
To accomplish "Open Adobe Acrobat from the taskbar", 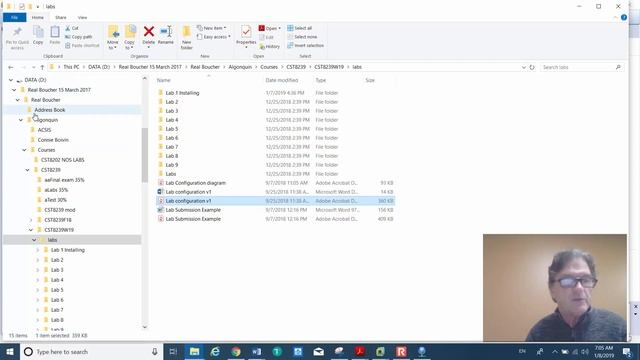I will pos(360,351).
